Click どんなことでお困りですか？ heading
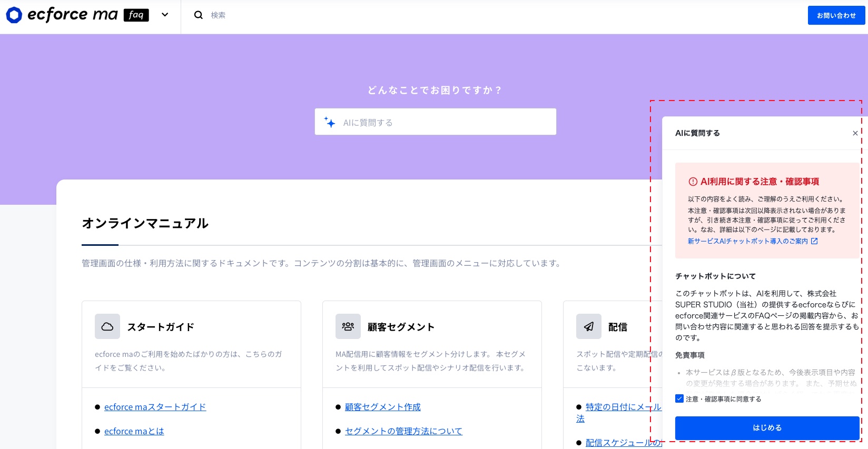Screen dimensions: 868x449 [x=435, y=90]
